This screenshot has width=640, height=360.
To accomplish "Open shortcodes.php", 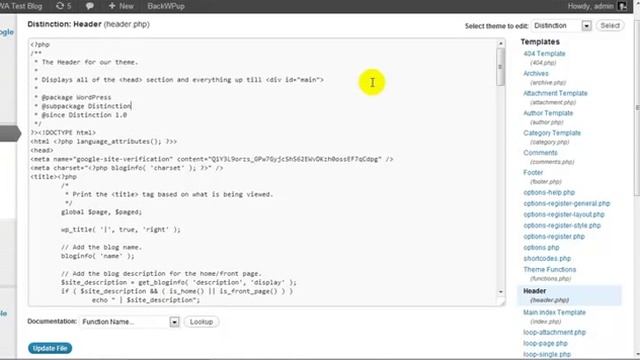I will (x=547, y=258).
